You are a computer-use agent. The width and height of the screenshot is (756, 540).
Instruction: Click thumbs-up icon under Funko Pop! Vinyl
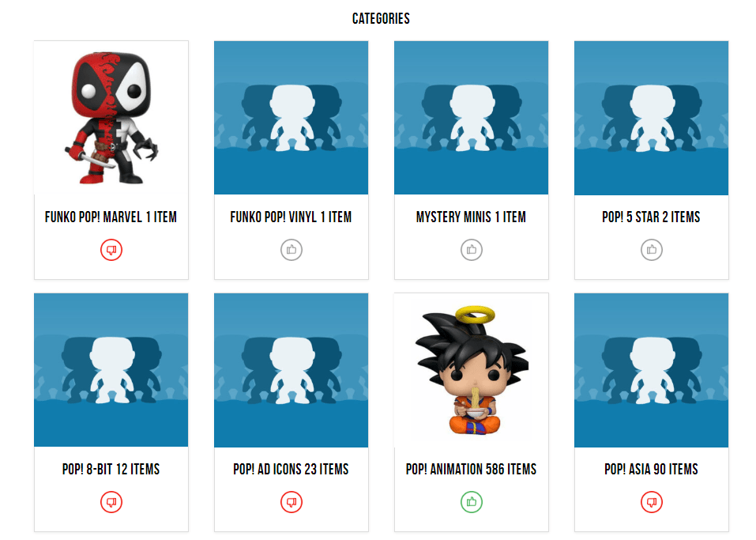(291, 250)
